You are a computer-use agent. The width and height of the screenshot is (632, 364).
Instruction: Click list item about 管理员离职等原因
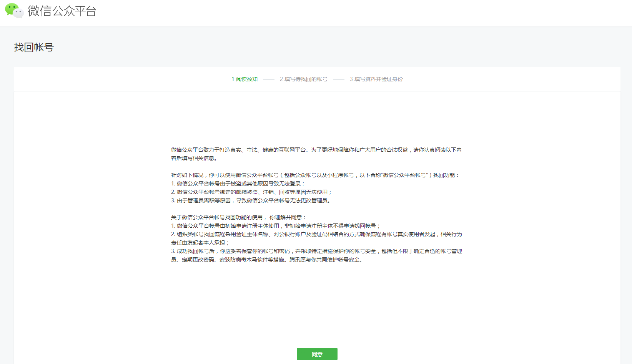pos(251,200)
